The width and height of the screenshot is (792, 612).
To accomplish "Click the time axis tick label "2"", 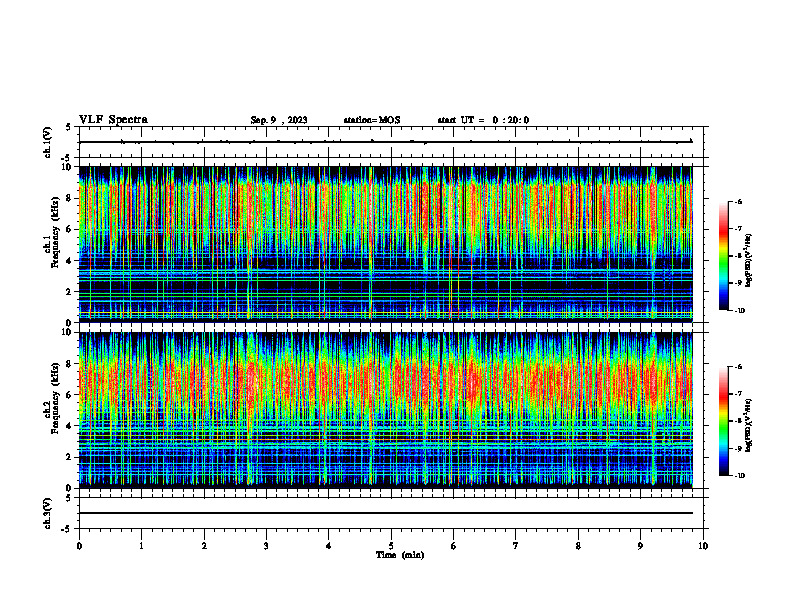I will [x=204, y=546].
